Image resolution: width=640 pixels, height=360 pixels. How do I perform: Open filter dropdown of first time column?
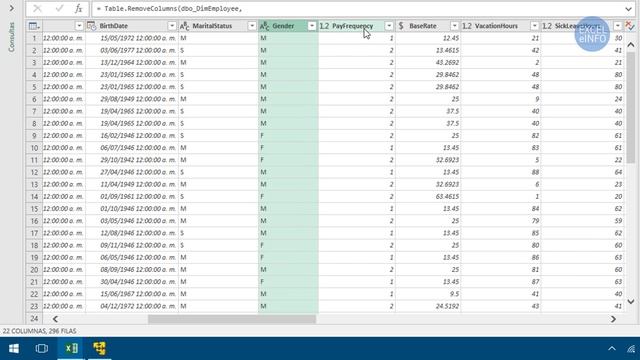[79, 26]
